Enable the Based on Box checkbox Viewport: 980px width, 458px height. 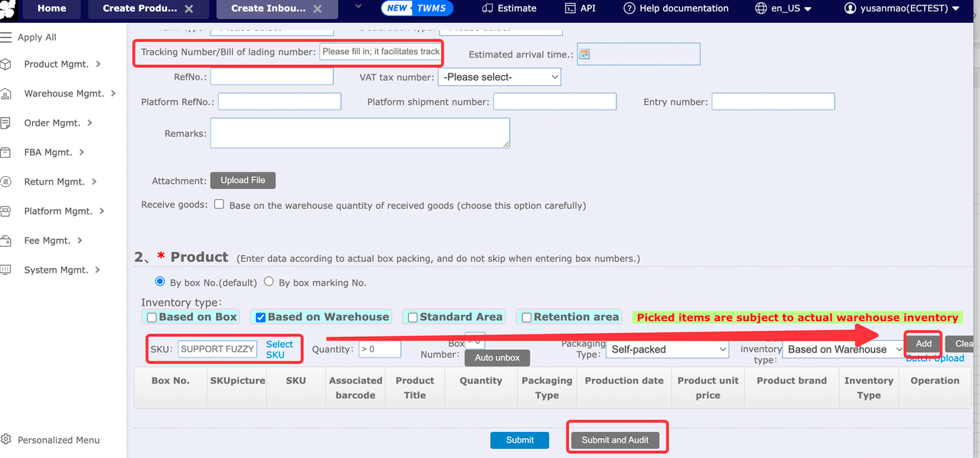[152, 317]
